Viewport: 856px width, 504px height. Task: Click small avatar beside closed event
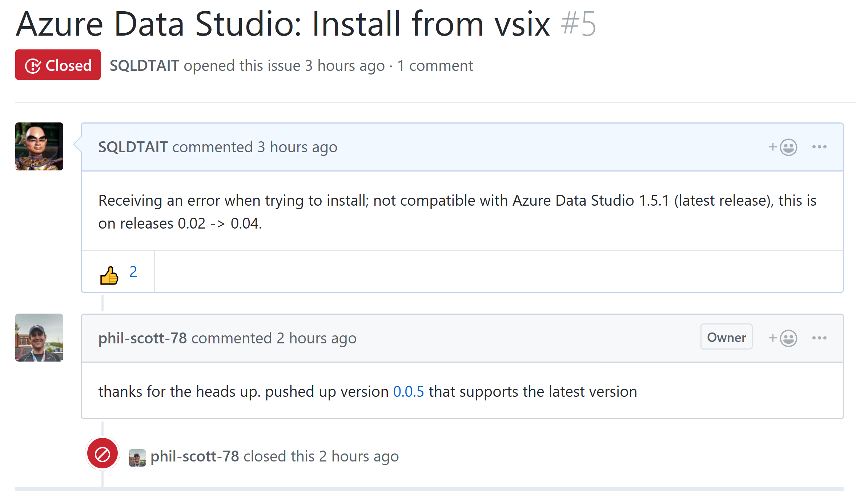click(137, 457)
